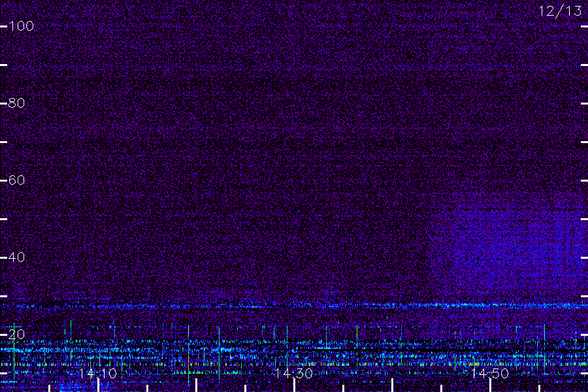
Task: Click the 14:30 time label
Action: pyautogui.click(x=293, y=374)
